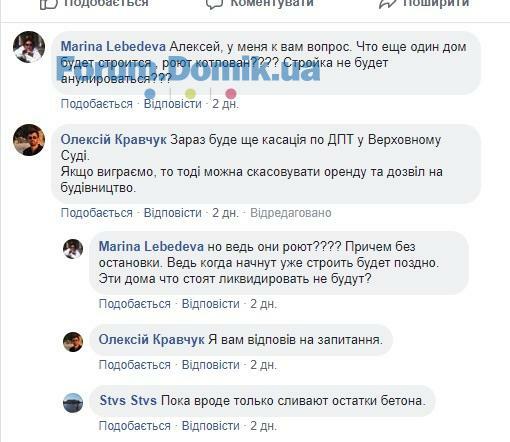This screenshot has height=442, width=510.
Task: Click the Comment (Коментувати) speech bubble icon
Action: (214, 4)
